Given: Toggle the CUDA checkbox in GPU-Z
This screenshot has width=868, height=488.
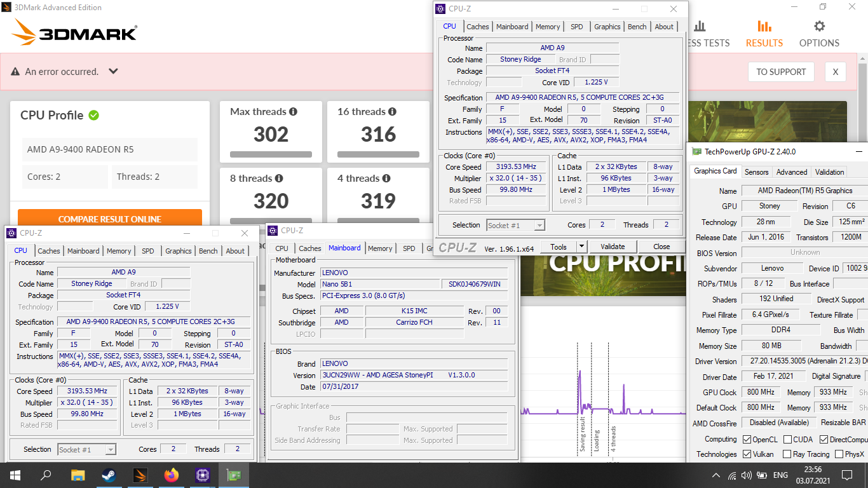Looking at the screenshot, I should [x=788, y=439].
